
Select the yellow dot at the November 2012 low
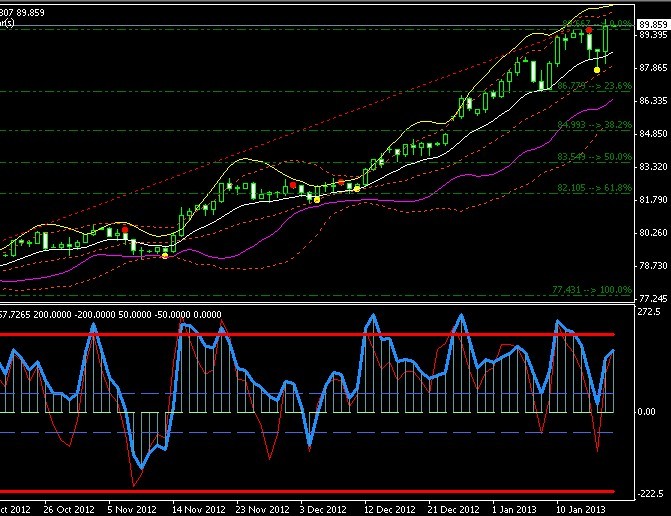point(165,255)
